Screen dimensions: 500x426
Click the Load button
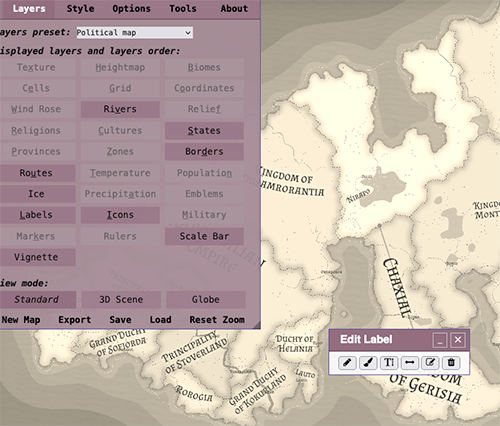(x=160, y=320)
